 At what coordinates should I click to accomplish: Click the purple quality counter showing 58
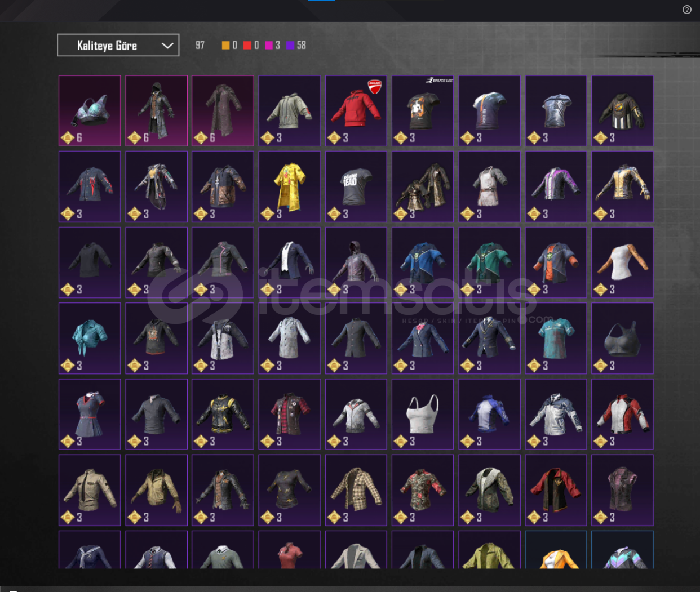(296, 45)
